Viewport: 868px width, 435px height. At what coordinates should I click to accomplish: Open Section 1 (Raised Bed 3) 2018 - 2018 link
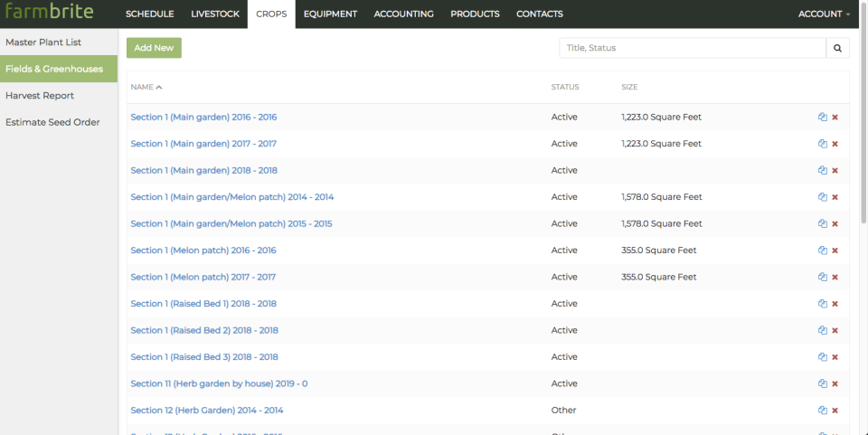click(x=204, y=356)
